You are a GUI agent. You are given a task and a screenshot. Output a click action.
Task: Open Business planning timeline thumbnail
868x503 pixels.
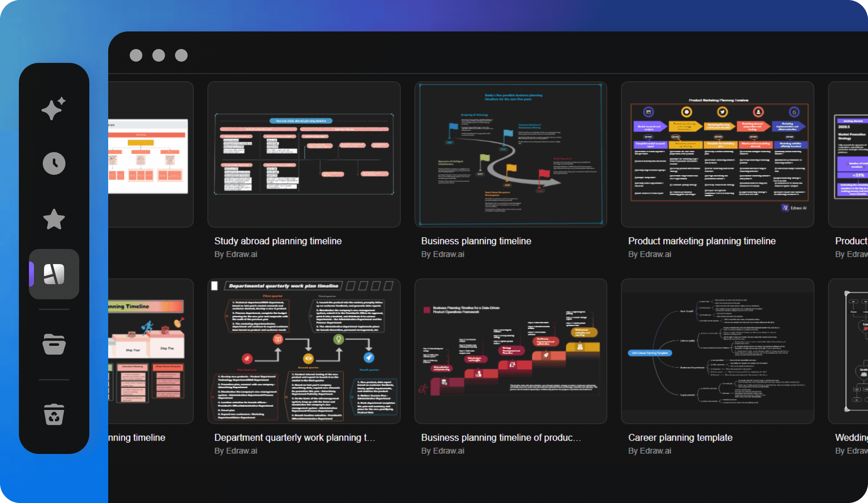pyautogui.click(x=511, y=154)
